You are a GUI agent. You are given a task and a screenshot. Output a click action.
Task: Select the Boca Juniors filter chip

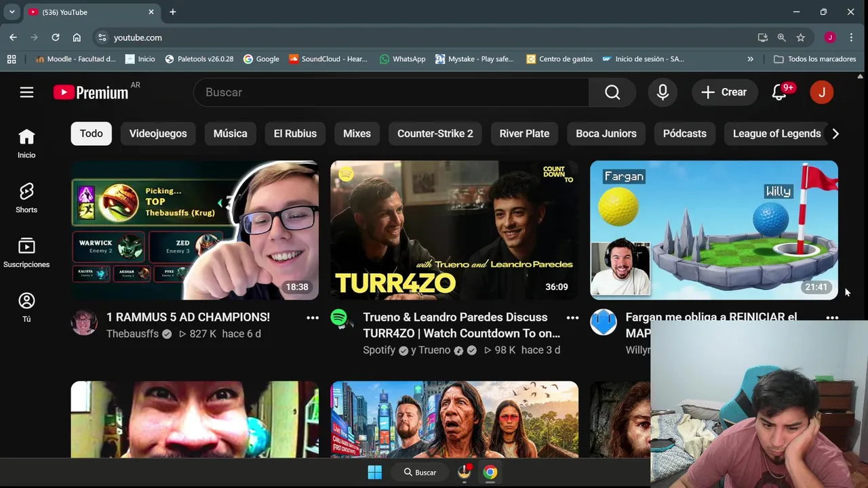click(x=606, y=134)
